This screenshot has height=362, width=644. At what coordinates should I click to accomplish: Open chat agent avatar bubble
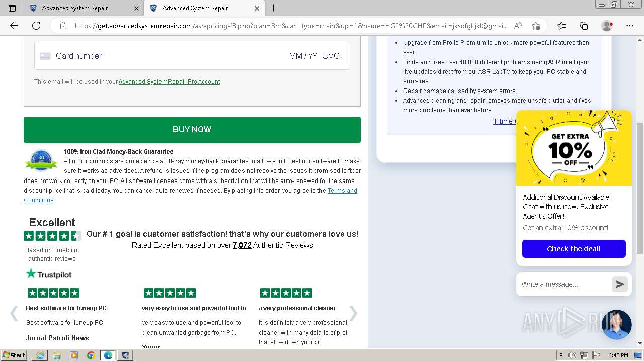(x=616, y=325)
